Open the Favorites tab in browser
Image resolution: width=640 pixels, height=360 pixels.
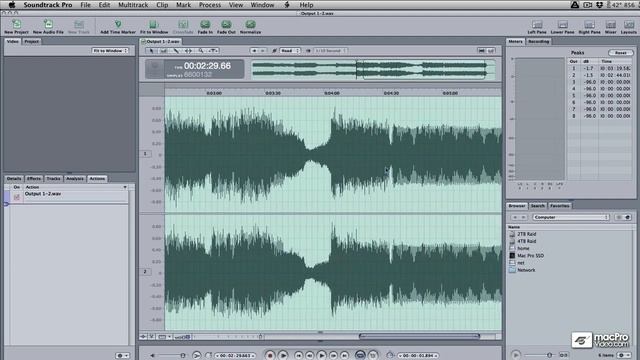tap(559, 206)
